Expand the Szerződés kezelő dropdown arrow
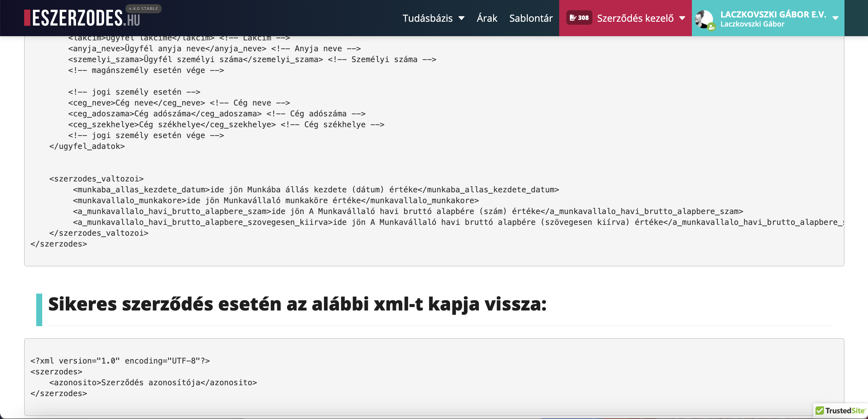 pyautogui.click(x=682, y=18)
